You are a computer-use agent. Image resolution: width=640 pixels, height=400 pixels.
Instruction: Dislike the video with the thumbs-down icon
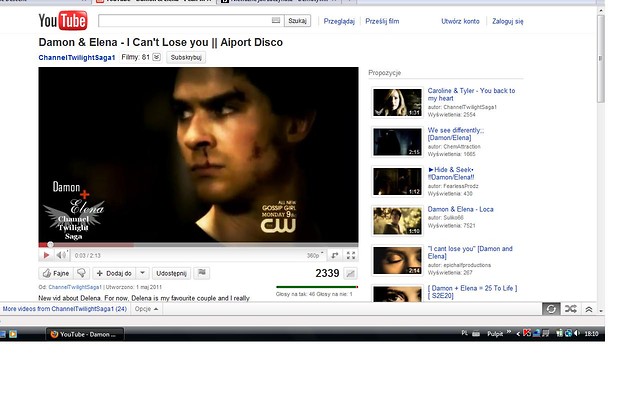point(82,273)
